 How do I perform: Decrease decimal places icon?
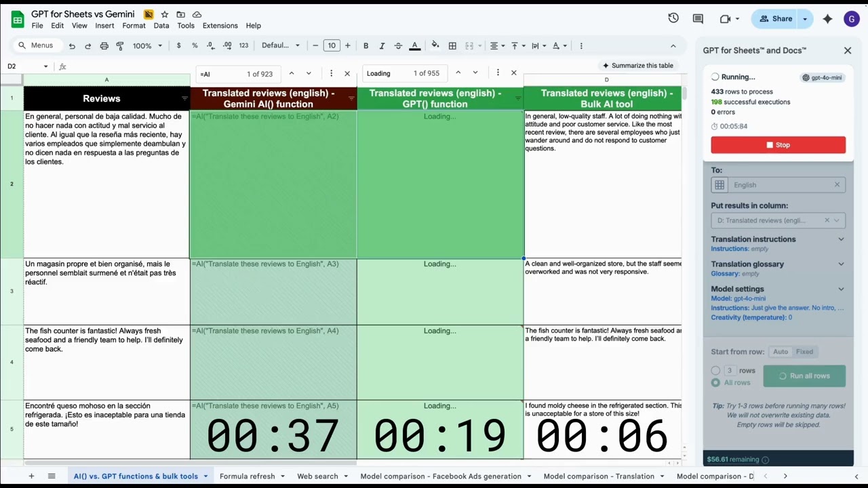click(x=211, y=46)
